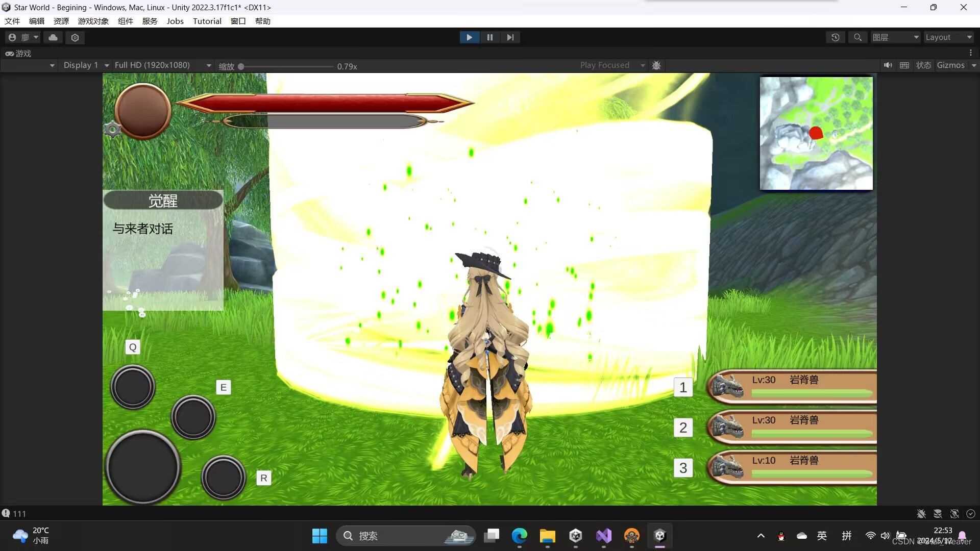The width and height of the screenshot is (980, 551).
Task: Click the Play button in the toolbar
Action: coord(469,37)
